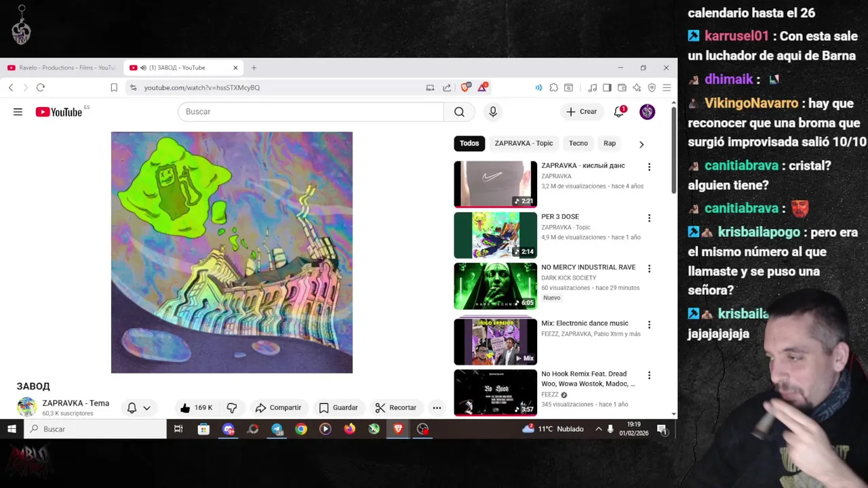Screen dimensions: 868x488
Task: Open the Brave VPN shield icon
Action: (x=652, y=87)
